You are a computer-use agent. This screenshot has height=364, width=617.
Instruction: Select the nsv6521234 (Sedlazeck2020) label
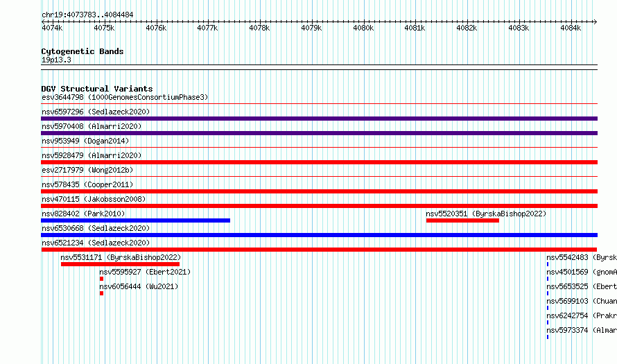96,243
